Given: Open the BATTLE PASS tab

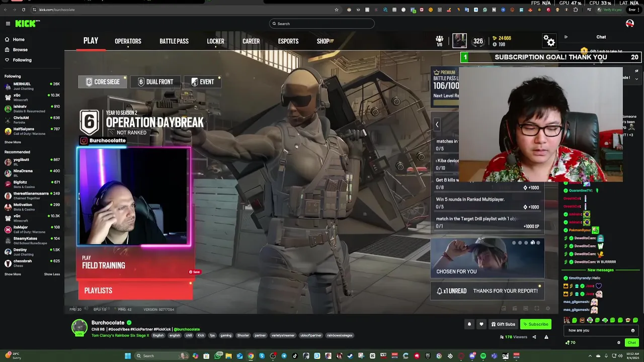Looking at the screenshot, I should pos(174,41).
